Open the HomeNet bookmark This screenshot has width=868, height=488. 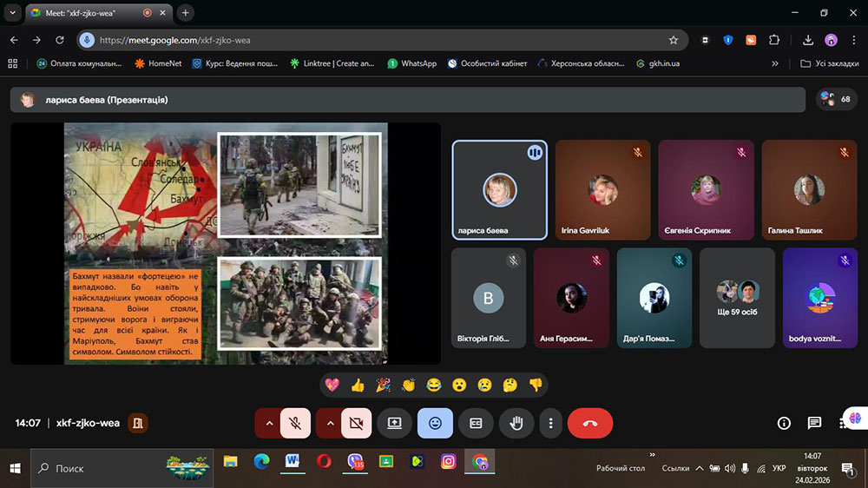[x=158, y=63]
